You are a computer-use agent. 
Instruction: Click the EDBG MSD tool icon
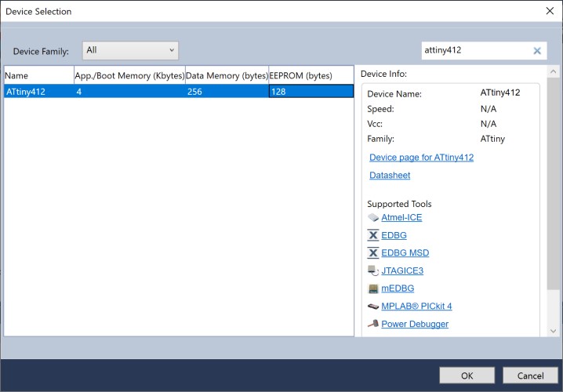373,253
